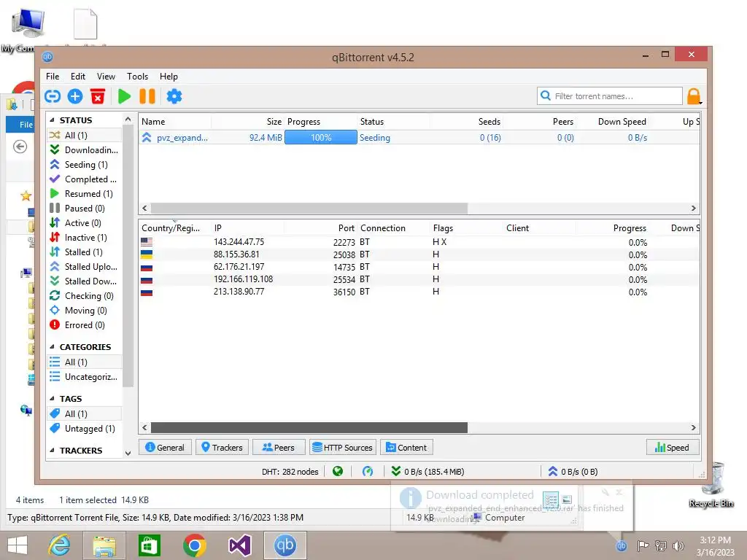
Task: Select the Stalled (1) filter
Action: (85, 252)
